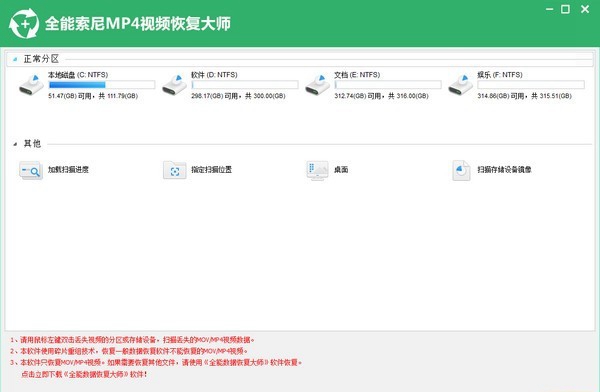
Task: Click the E: drive usage progress bar
Action: (388, 85)
